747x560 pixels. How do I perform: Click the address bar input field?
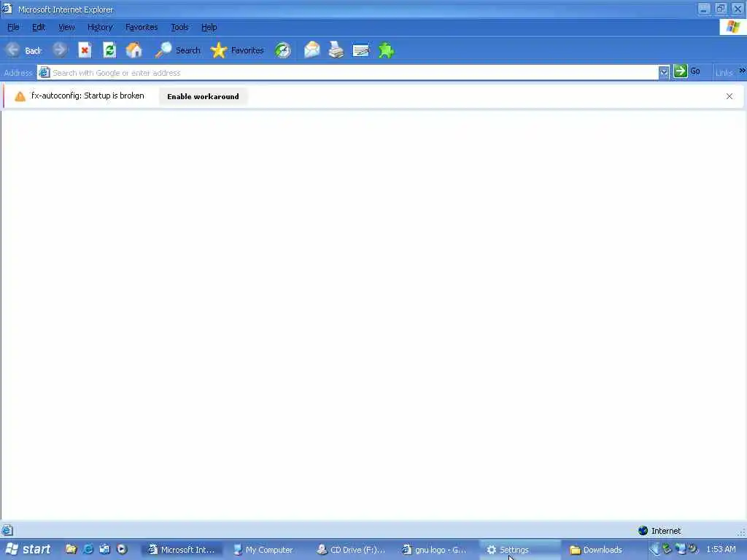tap(355, 73)
